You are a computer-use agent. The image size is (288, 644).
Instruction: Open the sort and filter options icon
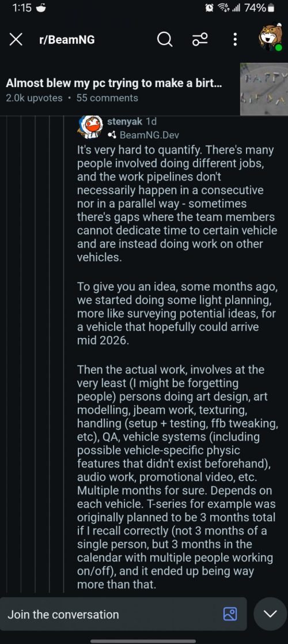coord(200,40)
